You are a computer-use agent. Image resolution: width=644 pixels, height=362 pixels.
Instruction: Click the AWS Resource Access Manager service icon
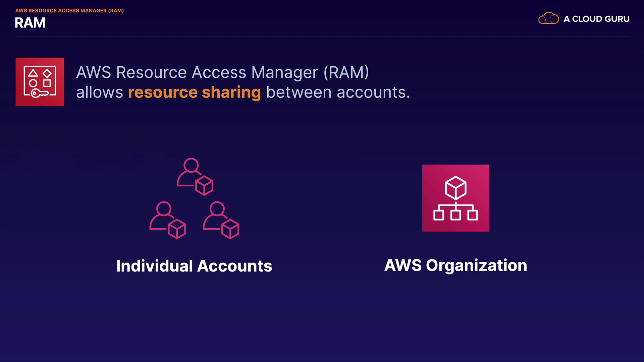[40, 82]
